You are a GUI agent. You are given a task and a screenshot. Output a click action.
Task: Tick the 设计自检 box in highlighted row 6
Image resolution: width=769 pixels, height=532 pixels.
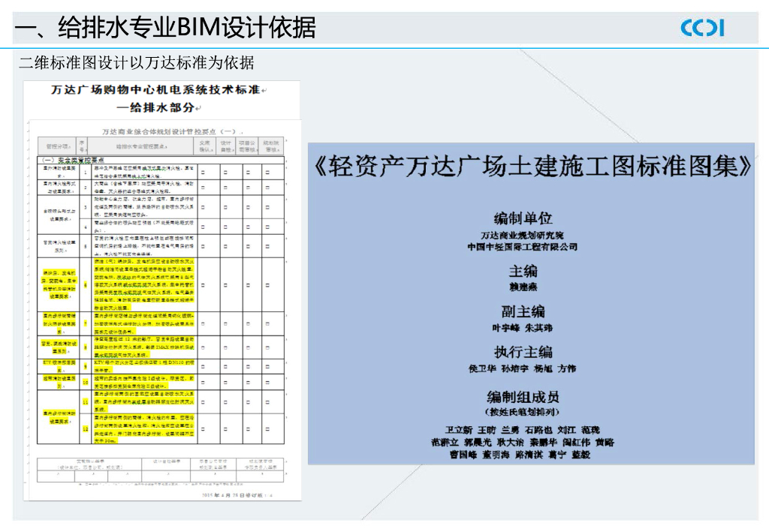click(225, 285)
